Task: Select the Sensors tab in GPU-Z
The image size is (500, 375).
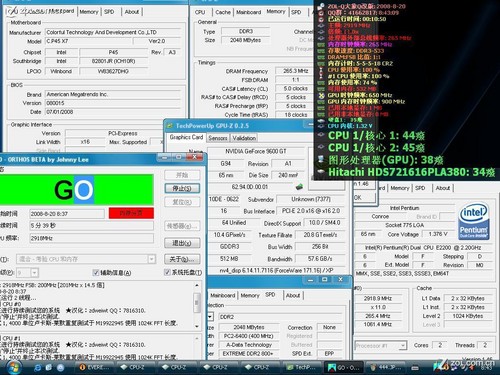Action: [x=218, y=138]
